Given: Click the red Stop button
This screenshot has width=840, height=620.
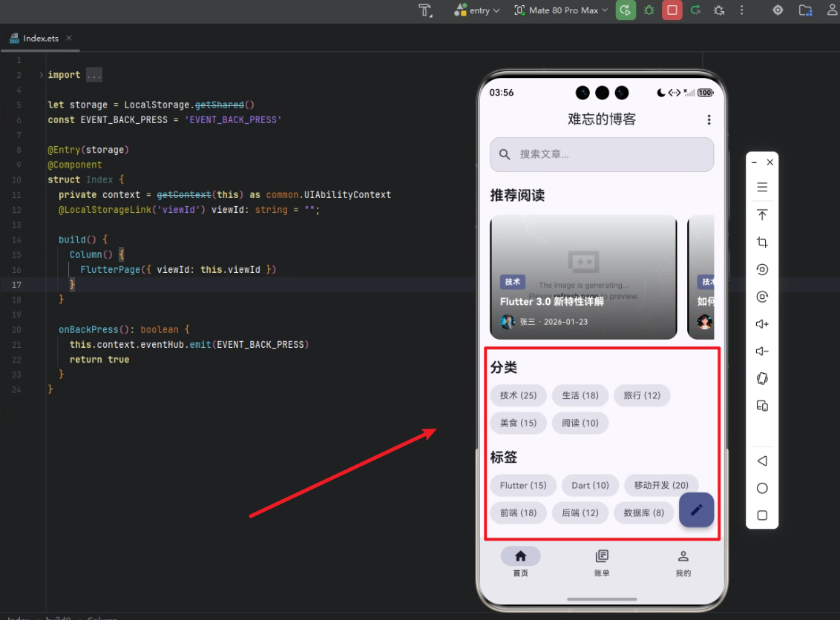Looking at the screenshot, I should point(672,10).
